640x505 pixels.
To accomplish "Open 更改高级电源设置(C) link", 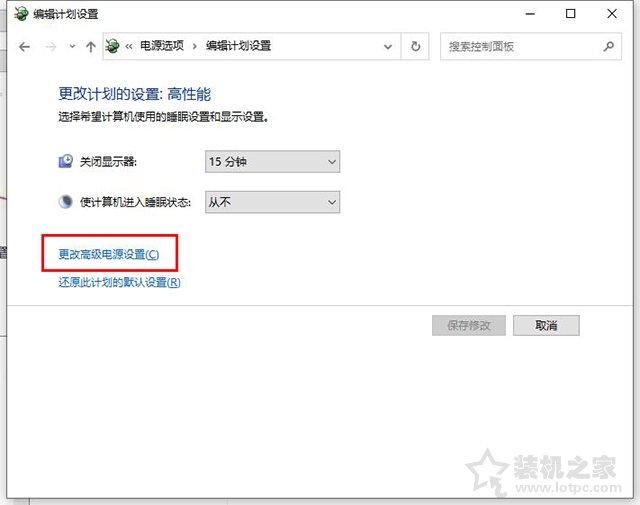I will point(109,254).
